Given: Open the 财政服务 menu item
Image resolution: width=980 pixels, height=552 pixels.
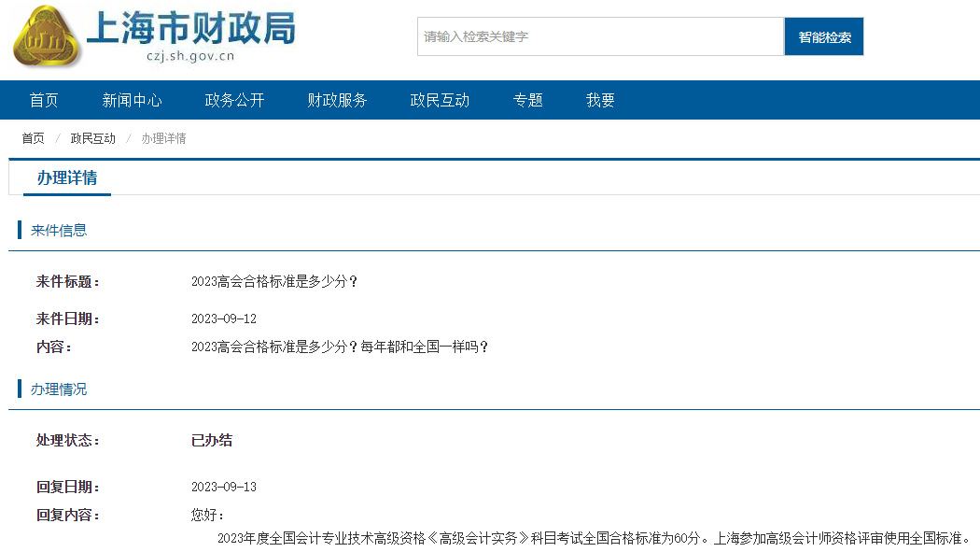Looking at the screenshot, I should coord(337,100).
